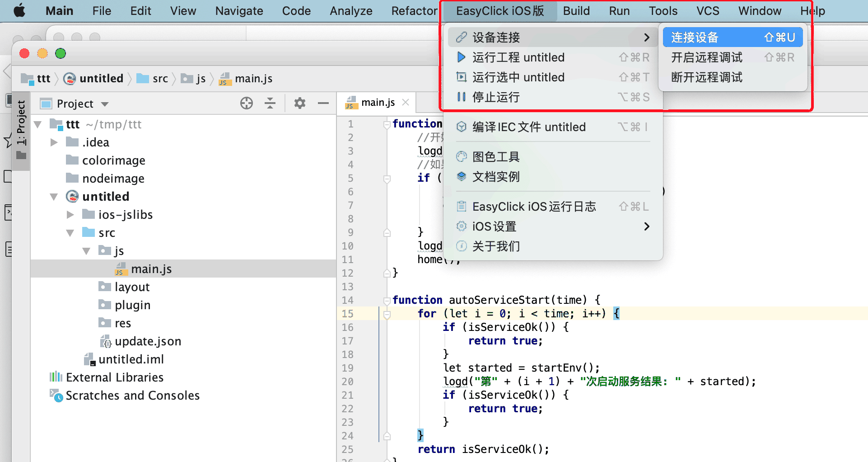Click the palette icon beside 图色工具

pos(461,157)
